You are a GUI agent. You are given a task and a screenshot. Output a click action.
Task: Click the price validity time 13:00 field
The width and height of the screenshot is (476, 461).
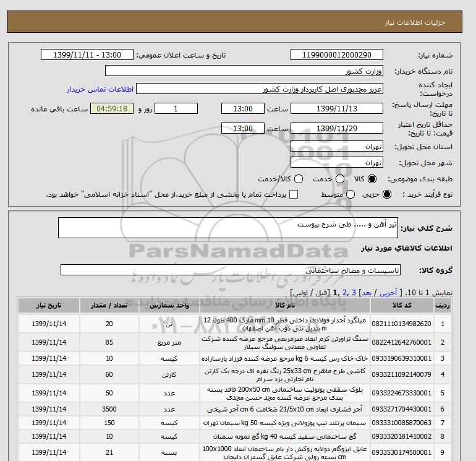click(242, 128)
